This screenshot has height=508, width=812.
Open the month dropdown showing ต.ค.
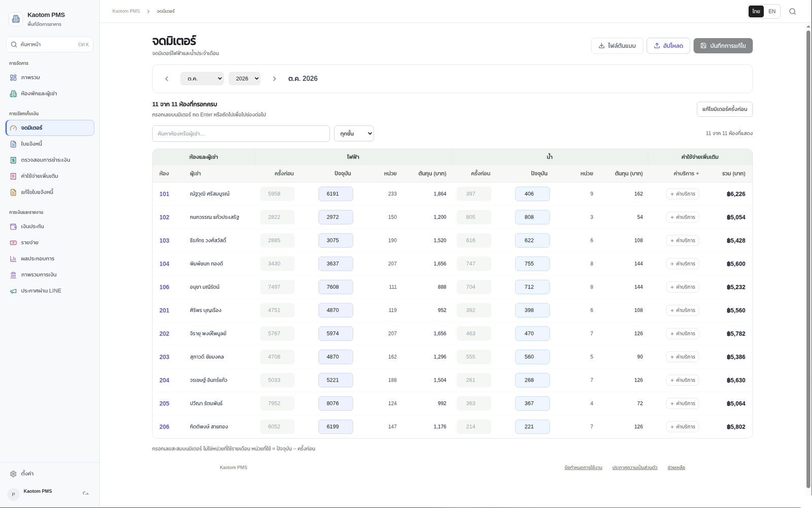click(202, 79)
